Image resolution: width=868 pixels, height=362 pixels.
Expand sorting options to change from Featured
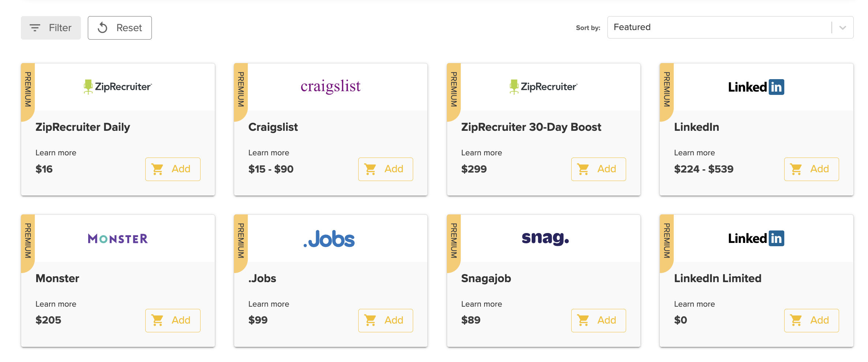click(842, 27)
